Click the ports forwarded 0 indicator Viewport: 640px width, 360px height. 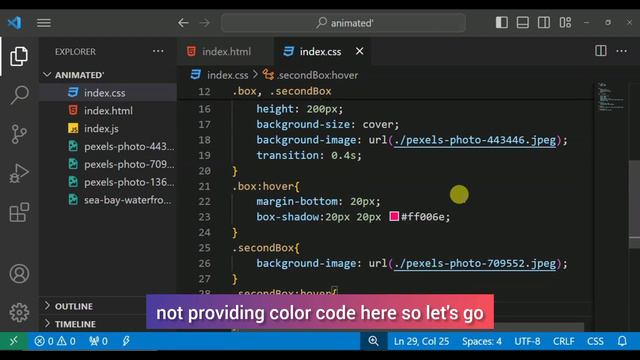click(x=98, y=341)
